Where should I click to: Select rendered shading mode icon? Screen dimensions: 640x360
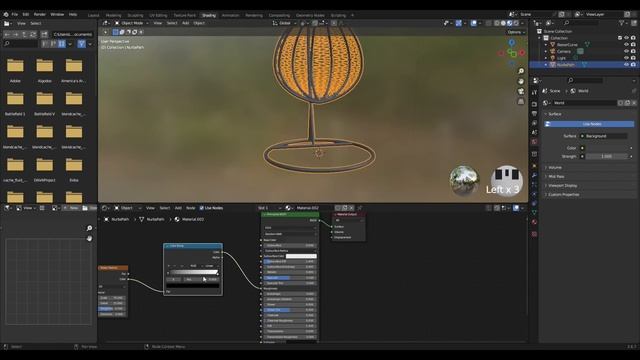(516, 23)
